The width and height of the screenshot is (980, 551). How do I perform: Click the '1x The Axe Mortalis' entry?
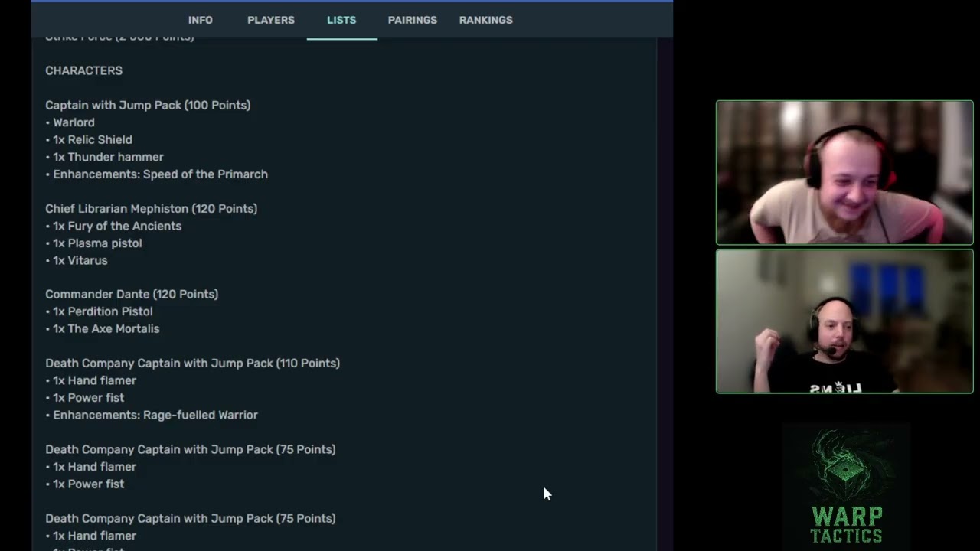click(x=103, y=329)
